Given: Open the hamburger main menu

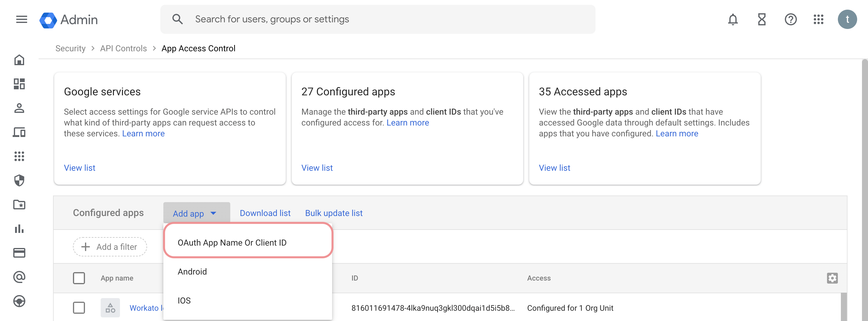Looking at the screenshot, I should 22,20.
